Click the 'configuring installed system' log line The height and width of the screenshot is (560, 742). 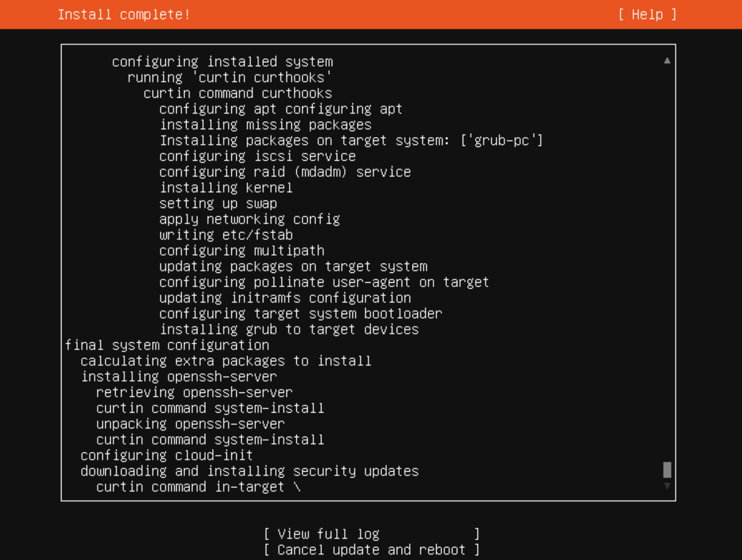click(222, 62)
